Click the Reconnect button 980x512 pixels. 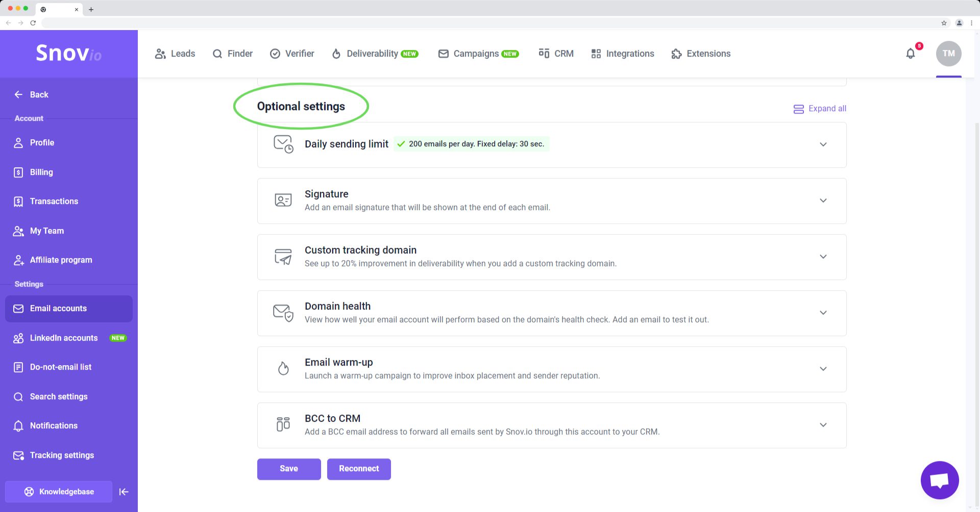click(x=359, y=469)
